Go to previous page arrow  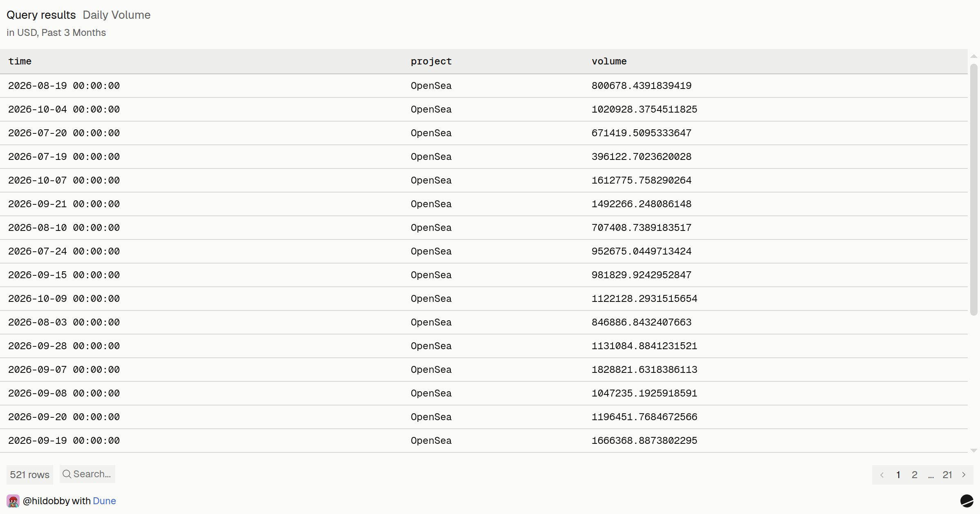coord(882,475)
